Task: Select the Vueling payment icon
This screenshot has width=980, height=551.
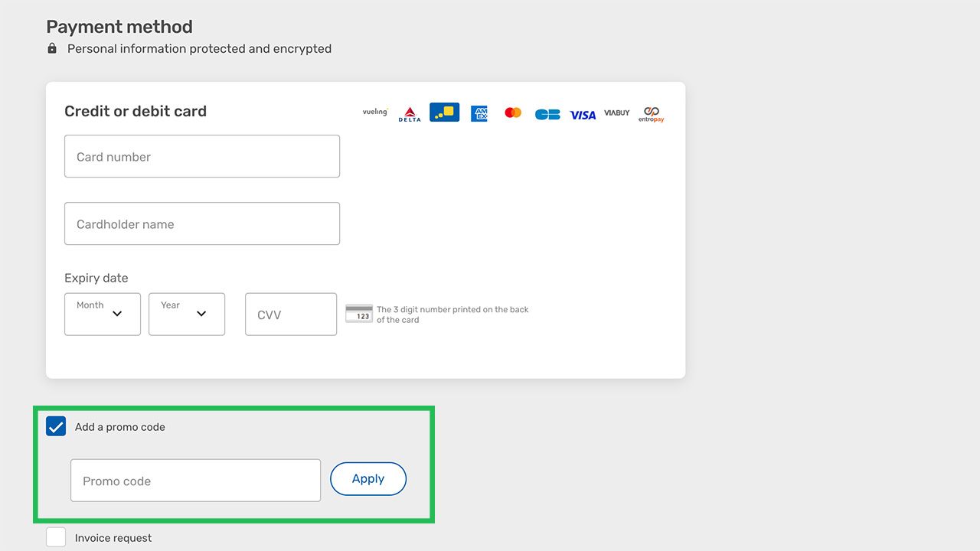Action: click(374, 112)
